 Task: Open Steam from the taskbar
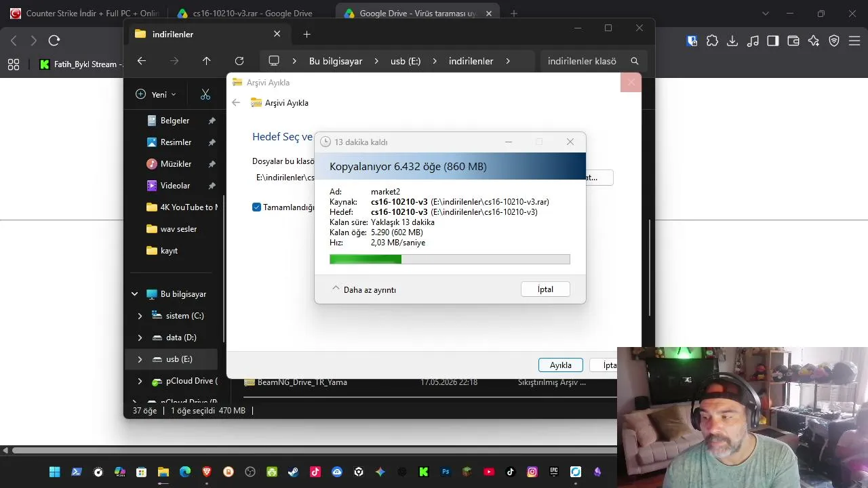293,472
